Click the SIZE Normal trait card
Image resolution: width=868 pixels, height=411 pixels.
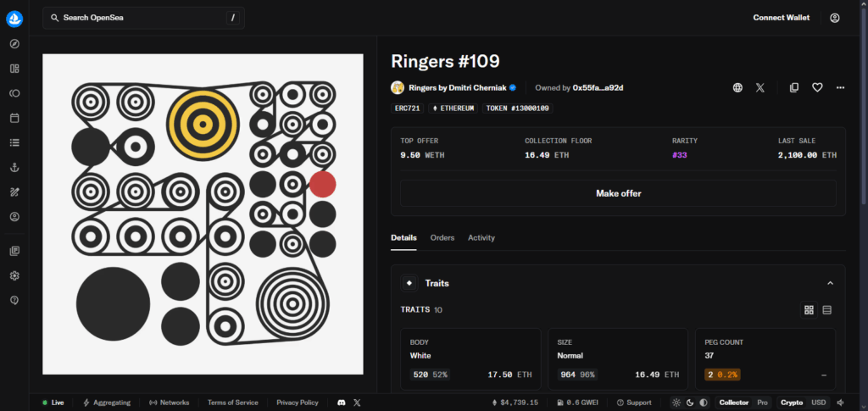pyautogui.click(x=618, y=359)
